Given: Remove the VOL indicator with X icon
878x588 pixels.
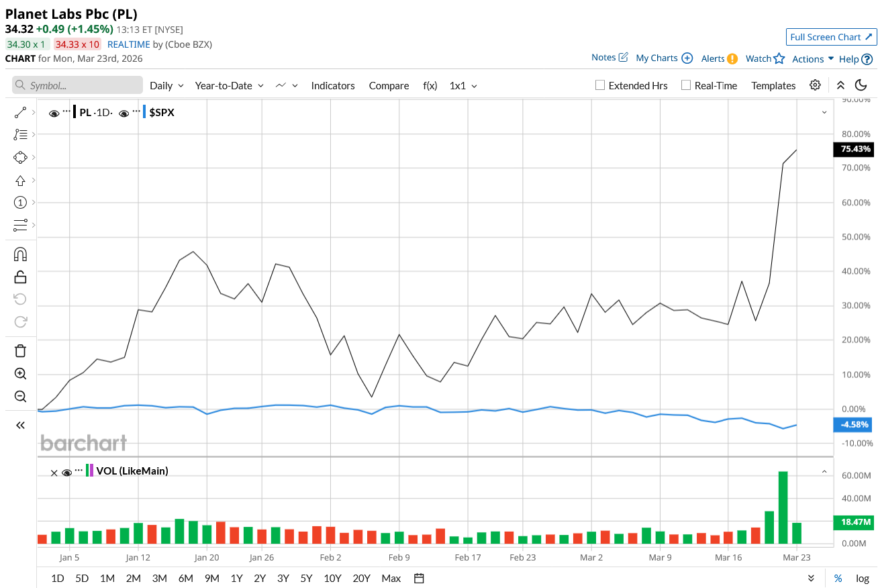Looking at the screenshot, I should (54, 473).
